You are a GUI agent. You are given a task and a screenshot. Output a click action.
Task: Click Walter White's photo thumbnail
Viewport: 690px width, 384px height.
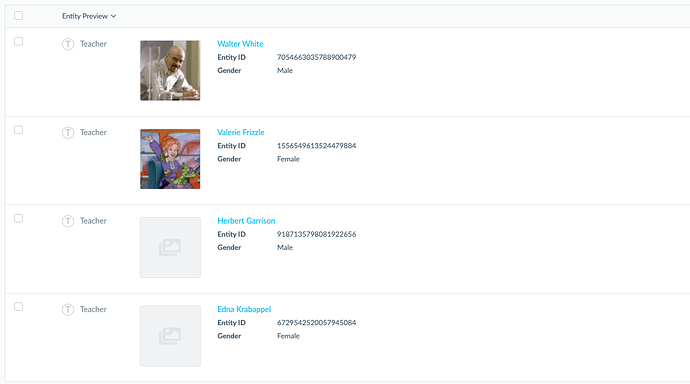point(170,70)
